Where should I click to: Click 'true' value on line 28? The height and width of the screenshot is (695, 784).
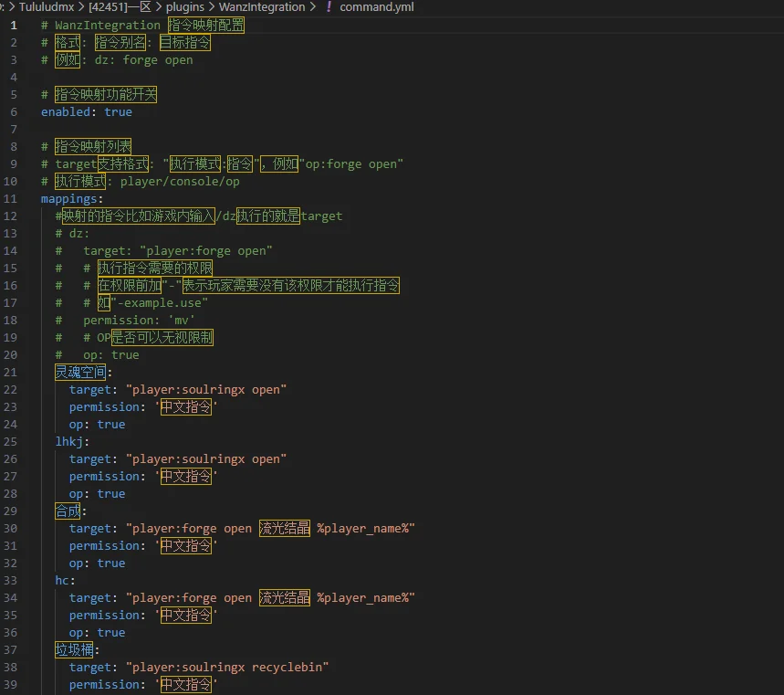(111, 494)
